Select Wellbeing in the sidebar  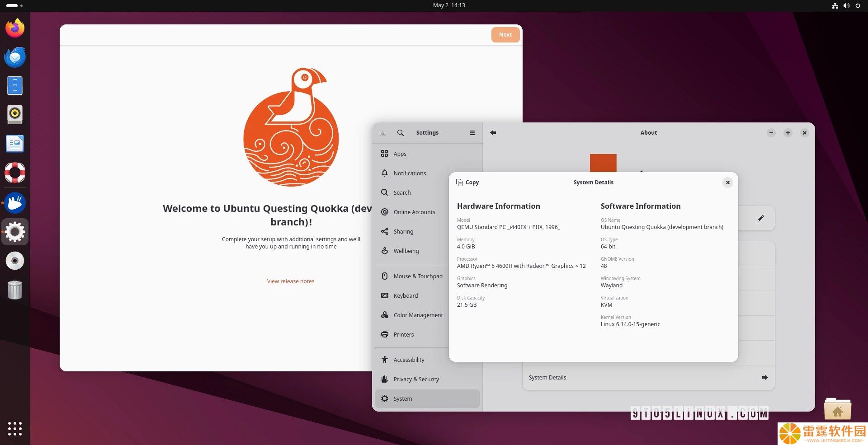point(427,251)
